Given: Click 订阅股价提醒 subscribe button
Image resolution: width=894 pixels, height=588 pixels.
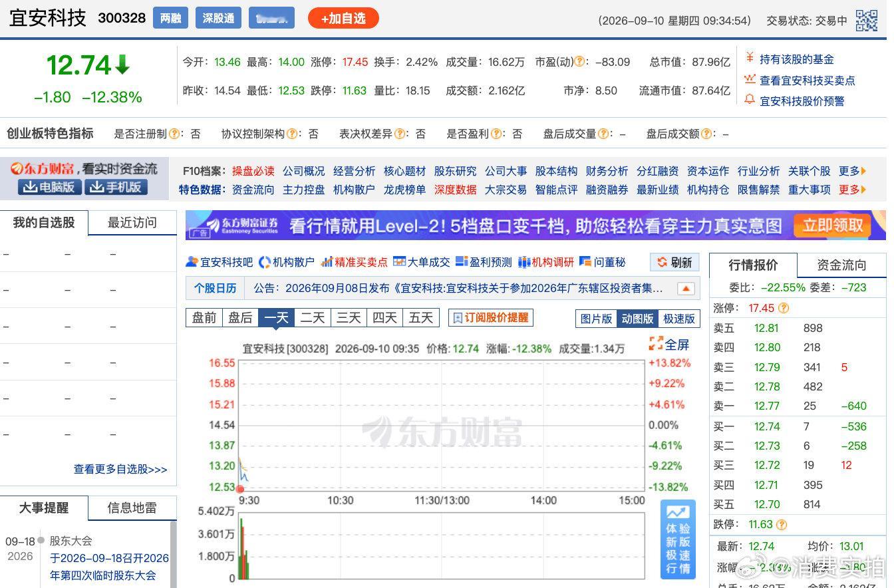Looking at the screenshot, I should (x=491, y=318).
